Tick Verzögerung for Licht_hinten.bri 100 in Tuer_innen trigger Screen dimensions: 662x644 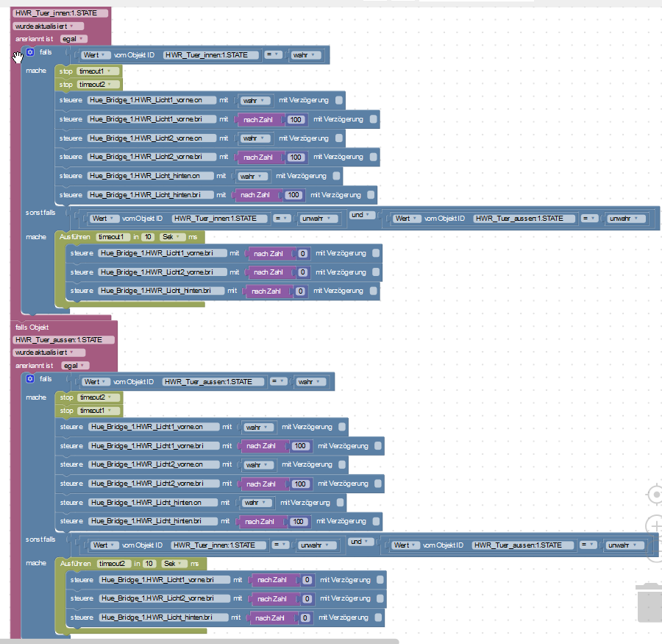pyautogui.click(x=371, y=195)
